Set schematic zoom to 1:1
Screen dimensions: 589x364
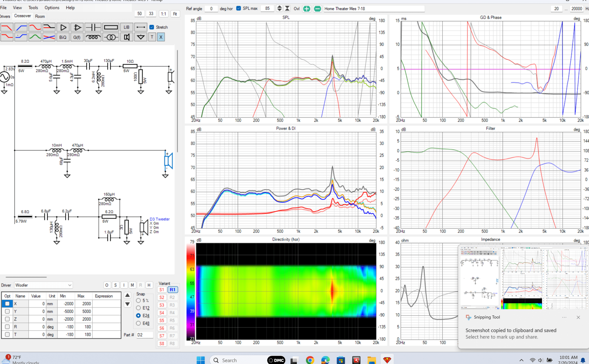coord(163,14)
